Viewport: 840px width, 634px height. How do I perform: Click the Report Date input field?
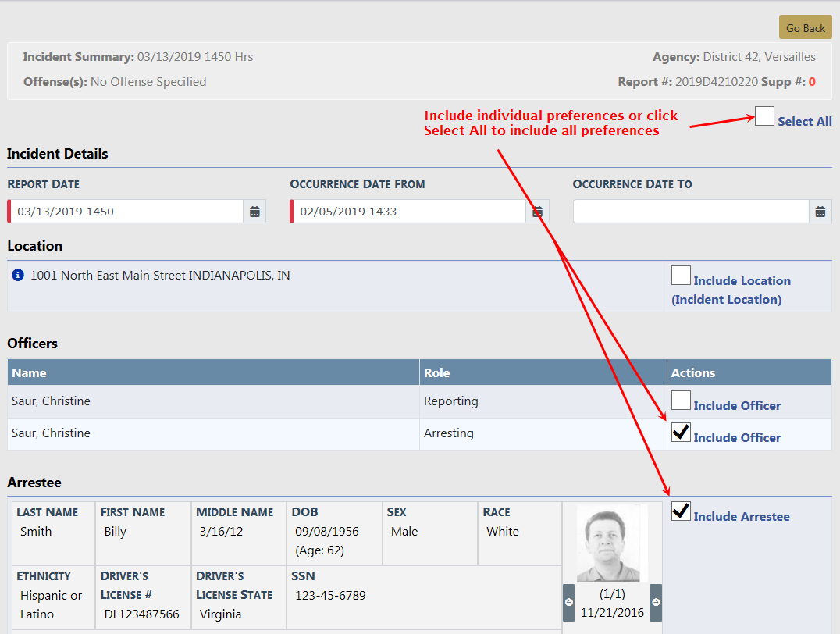[x=129, y=212]
